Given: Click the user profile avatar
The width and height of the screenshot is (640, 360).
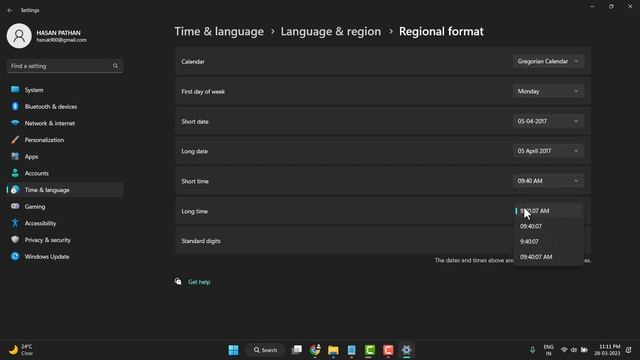Looking at the screenshot, I should (x=19, y=36).
